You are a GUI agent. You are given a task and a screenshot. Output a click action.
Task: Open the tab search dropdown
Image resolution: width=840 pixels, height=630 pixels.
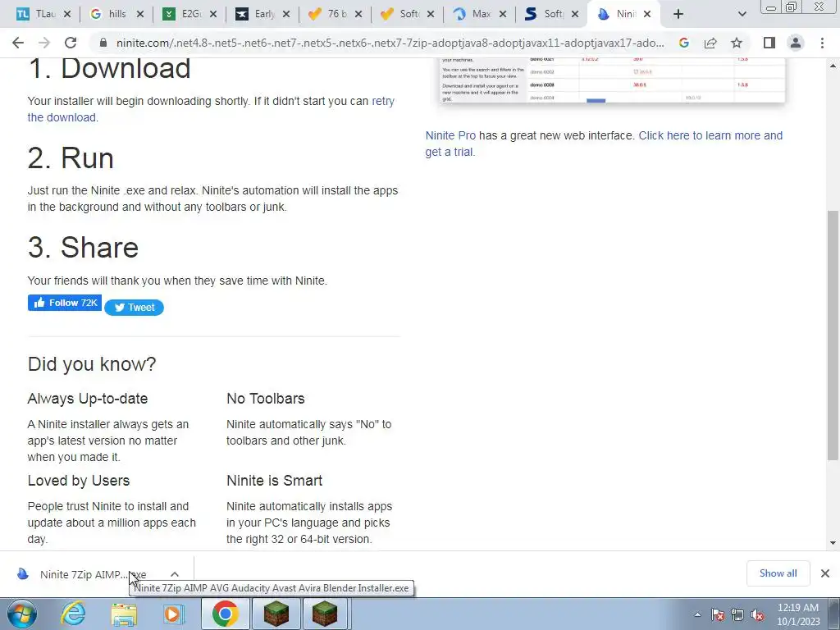[x=742, y=15]
